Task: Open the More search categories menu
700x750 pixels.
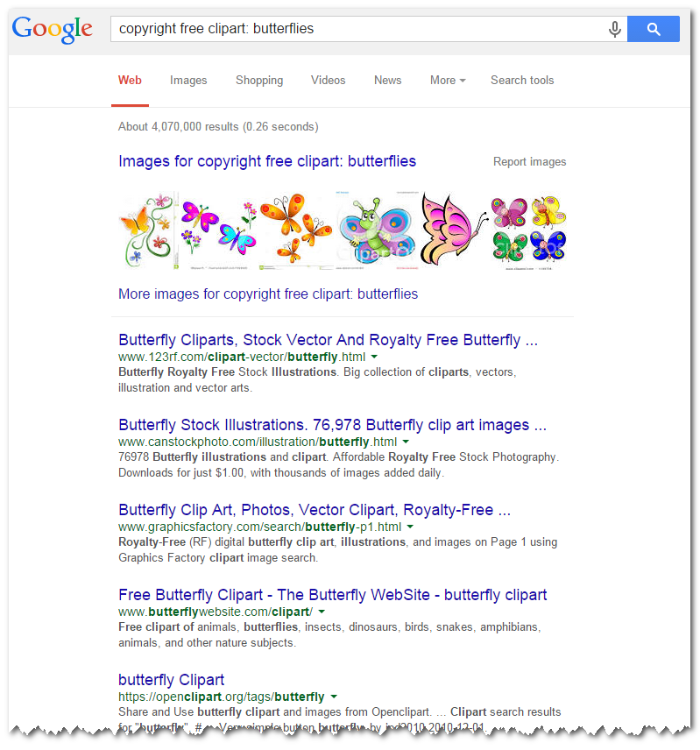Action: (448, 81)
